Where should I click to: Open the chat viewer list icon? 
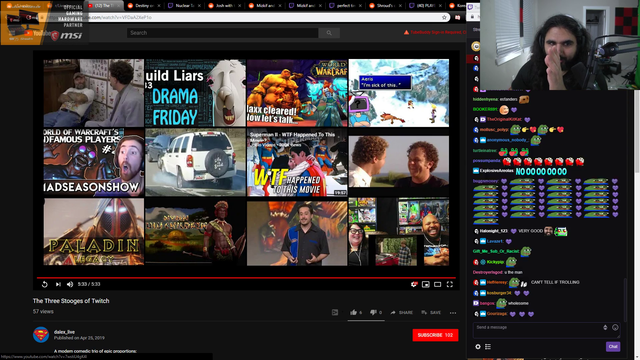[x=488, y=347]
